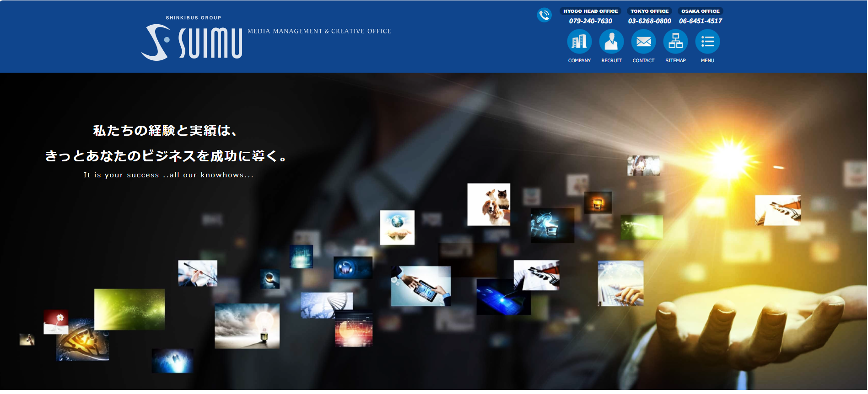The width and height of the screenshot is (868, 394).
Task: Open the CONTACT envelope icon
Action: (643, 42)
